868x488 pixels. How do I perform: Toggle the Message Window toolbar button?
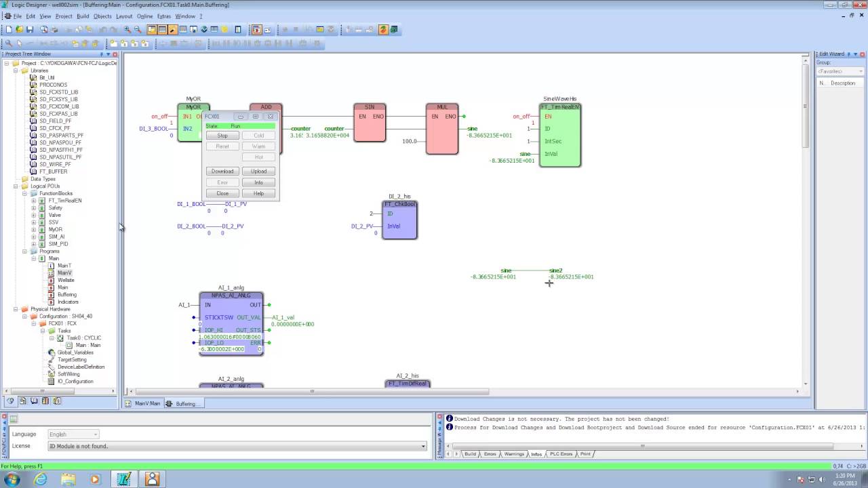point(162,30)
